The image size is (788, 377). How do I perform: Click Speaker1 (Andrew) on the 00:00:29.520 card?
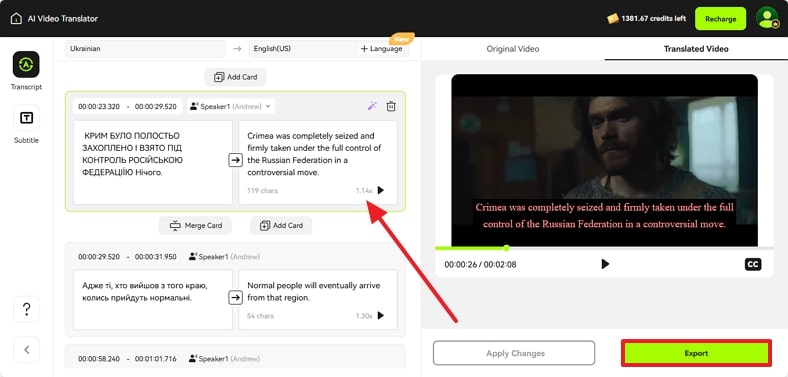coord(224,256)
